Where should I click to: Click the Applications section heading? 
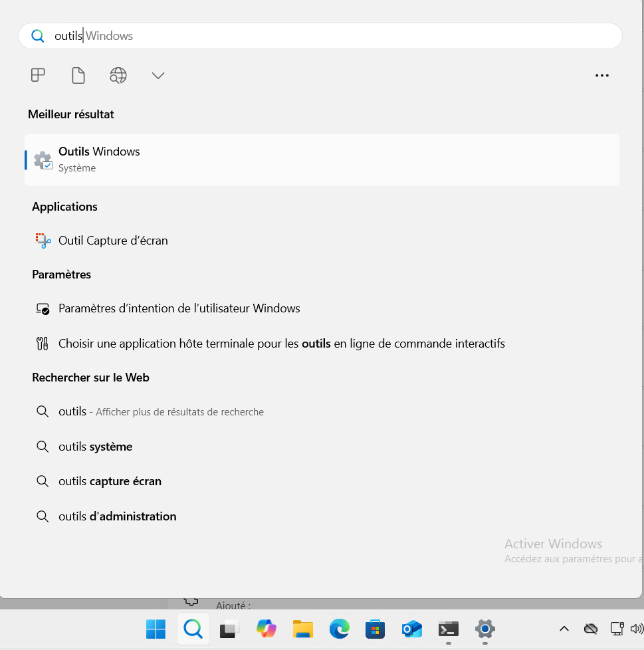point(64,207)
